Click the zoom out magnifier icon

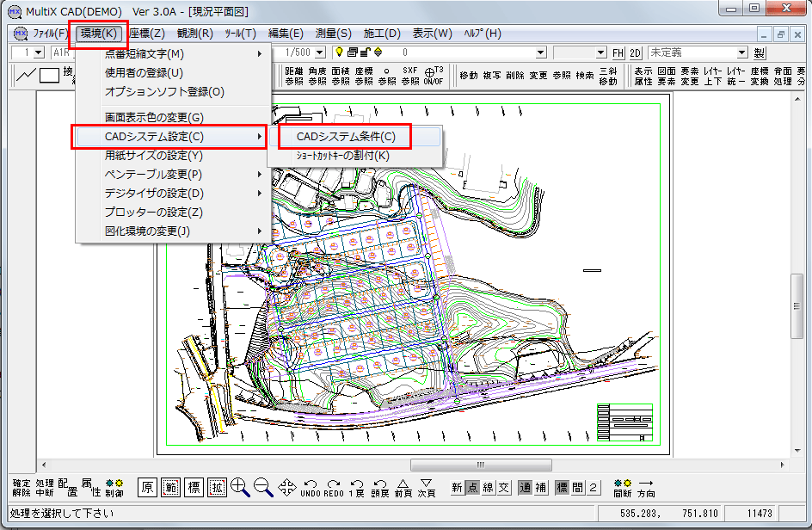263,488
